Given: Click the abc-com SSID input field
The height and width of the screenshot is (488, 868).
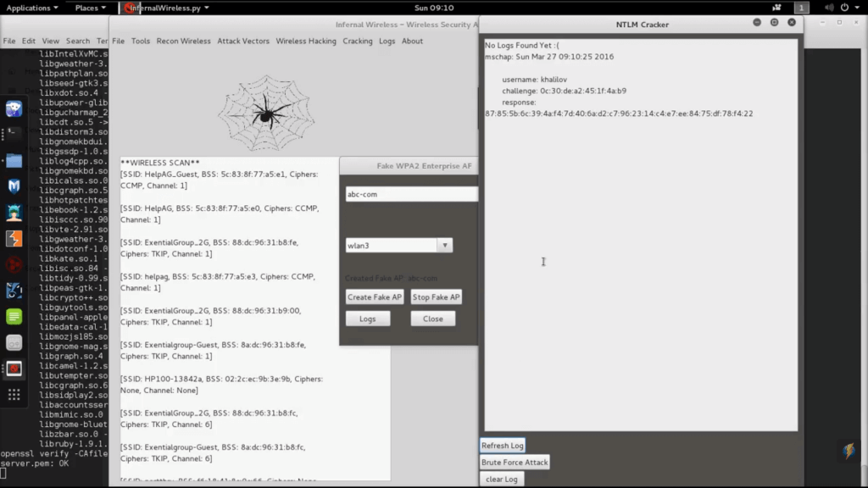Looking at the screenshot, I should click(412, 195).
